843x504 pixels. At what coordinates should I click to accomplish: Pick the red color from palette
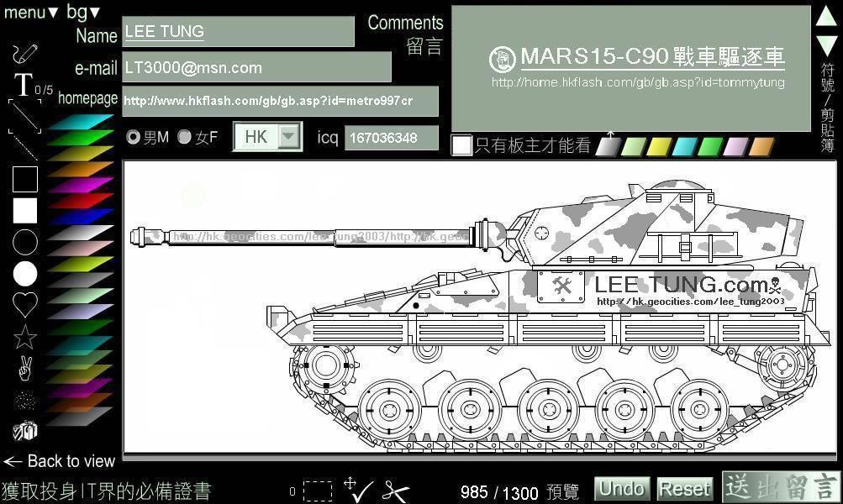pos(80,201)
